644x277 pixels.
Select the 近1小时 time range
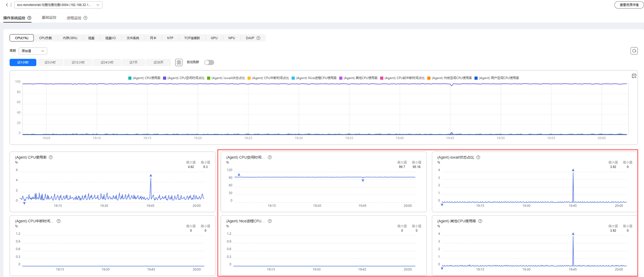pos(23,62)
